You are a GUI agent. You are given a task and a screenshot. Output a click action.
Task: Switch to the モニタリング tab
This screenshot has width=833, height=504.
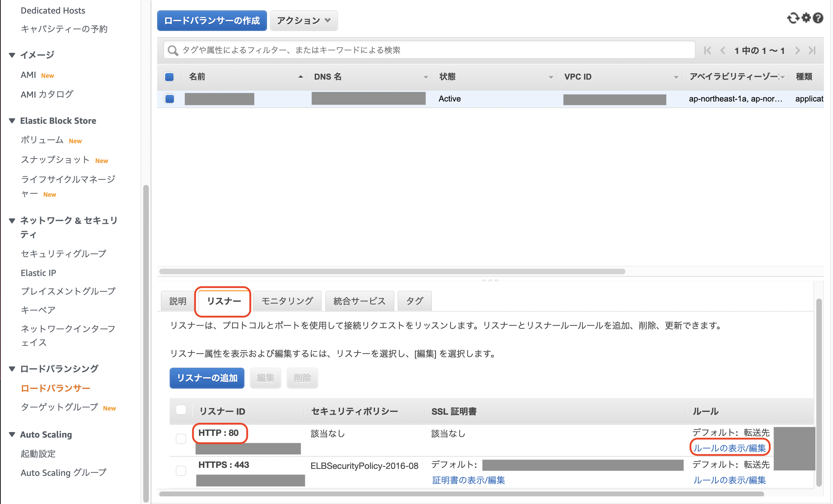coord(287,301)
